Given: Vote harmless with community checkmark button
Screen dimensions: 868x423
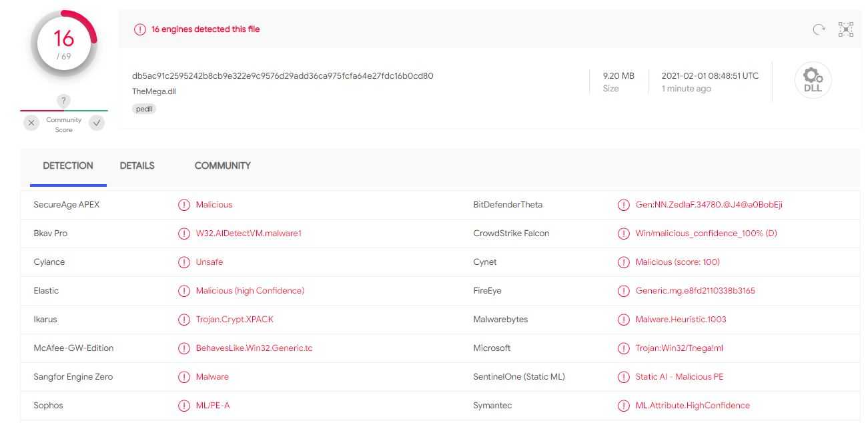Looking at the screenshot, I should 97,123.
